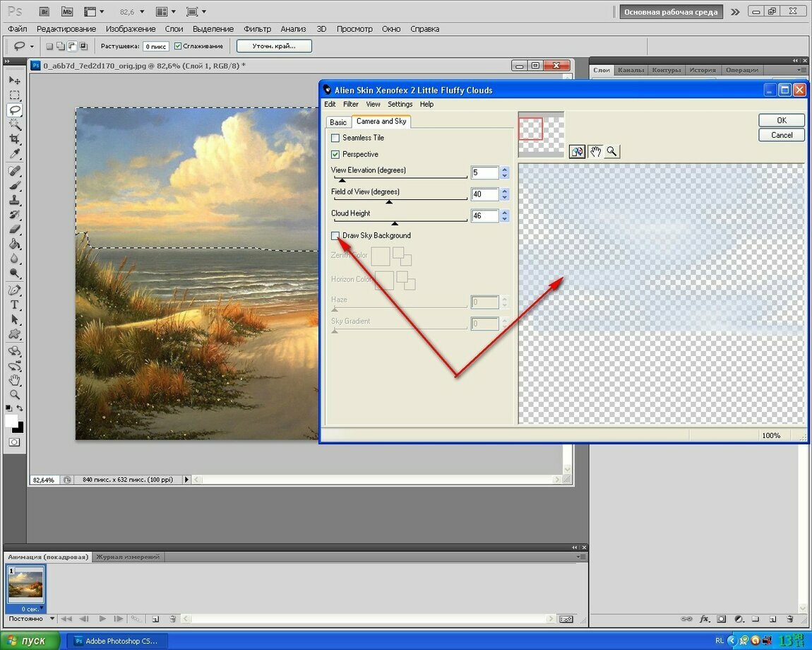The image size is (812, 650).
Task: Enable the Seamless Tile checkbox
Action: 335,138
